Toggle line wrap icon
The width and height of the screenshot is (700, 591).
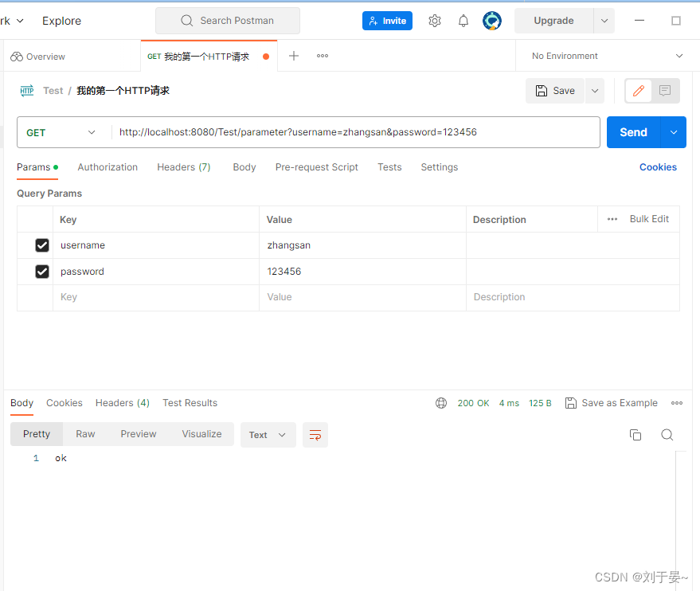coord(315,435)
